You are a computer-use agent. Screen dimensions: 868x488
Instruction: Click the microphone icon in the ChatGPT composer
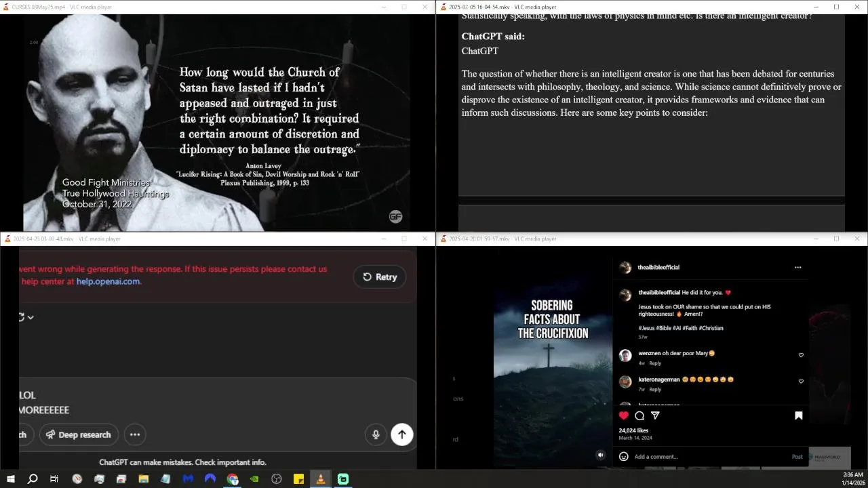[x=376, y=434]
